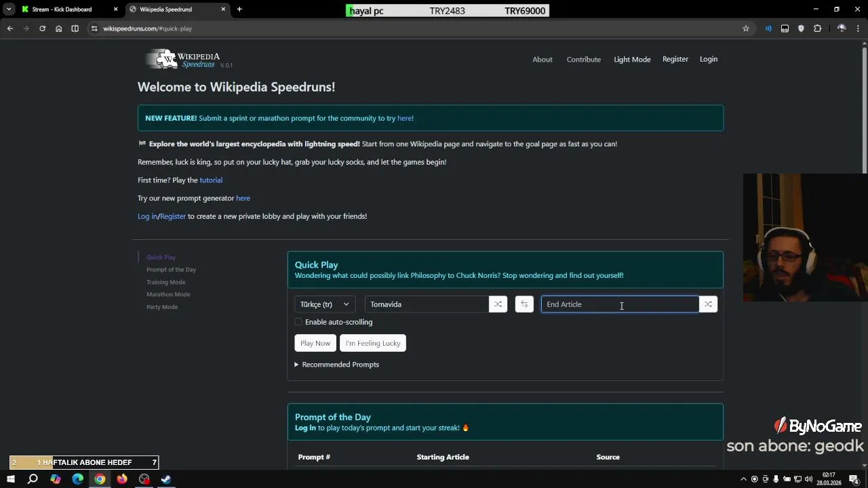This screenshot has height=488, width=868.
Task: Open the tab search dropdown arrow
Action: click(9, 9)
